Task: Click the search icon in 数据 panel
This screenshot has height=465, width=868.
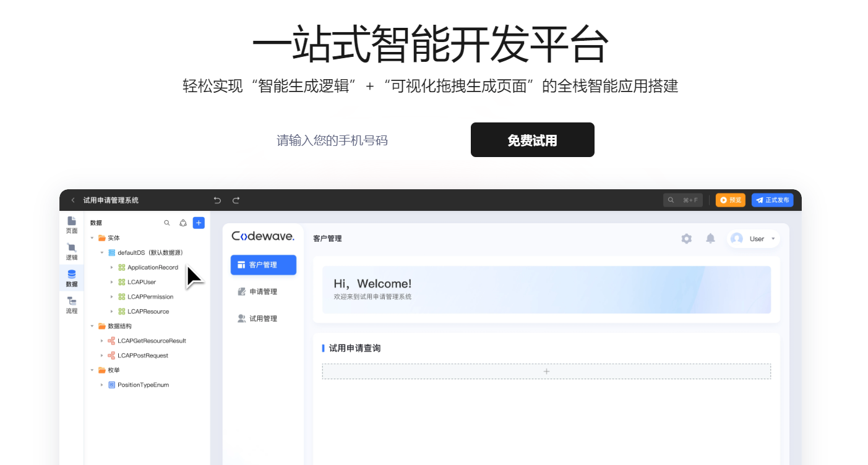Action: coord(167,223)
